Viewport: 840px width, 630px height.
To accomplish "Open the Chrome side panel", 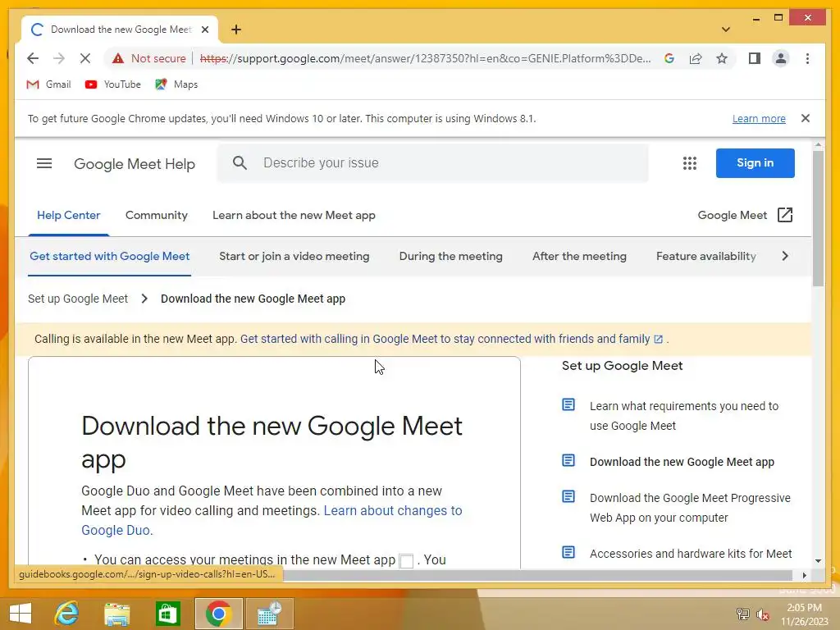I will click(755, 58).
